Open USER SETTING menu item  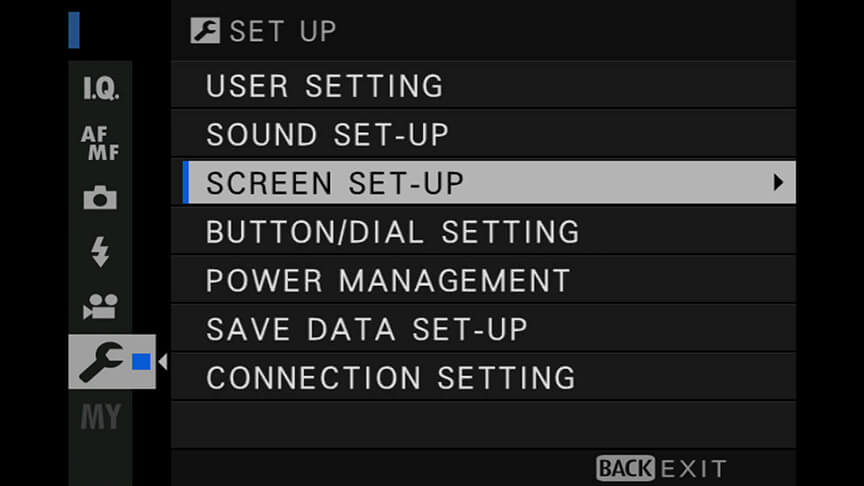324,87
